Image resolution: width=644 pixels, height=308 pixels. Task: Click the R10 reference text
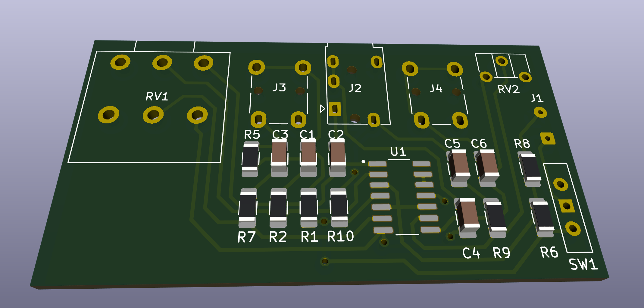coord(341,236)
